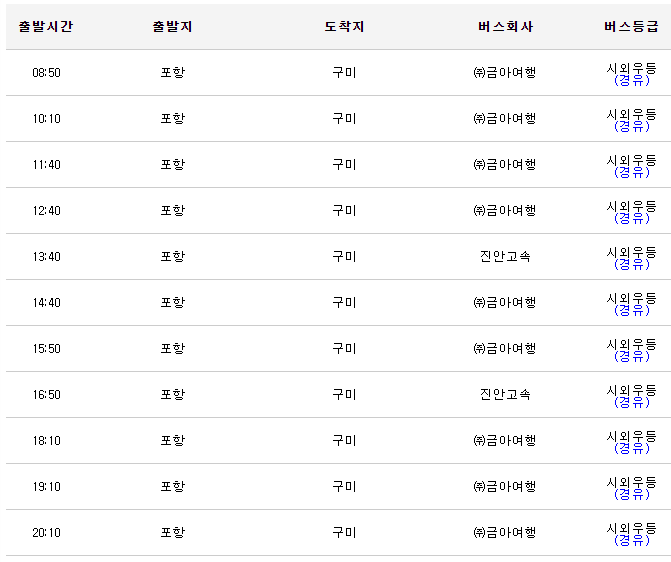The width and height of the screenshot is (671, 562).
Task: Select the 18:10 departure time cell
Action: [x=46, y=440]
